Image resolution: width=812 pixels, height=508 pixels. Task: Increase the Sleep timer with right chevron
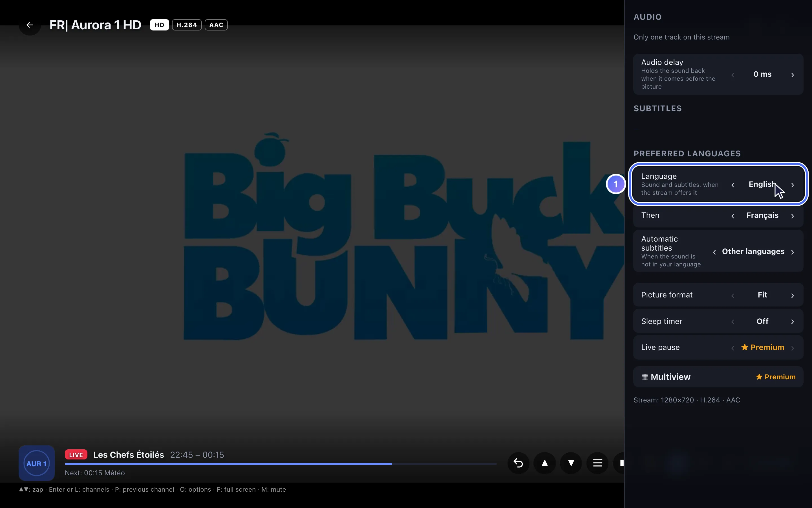[793, 321]
